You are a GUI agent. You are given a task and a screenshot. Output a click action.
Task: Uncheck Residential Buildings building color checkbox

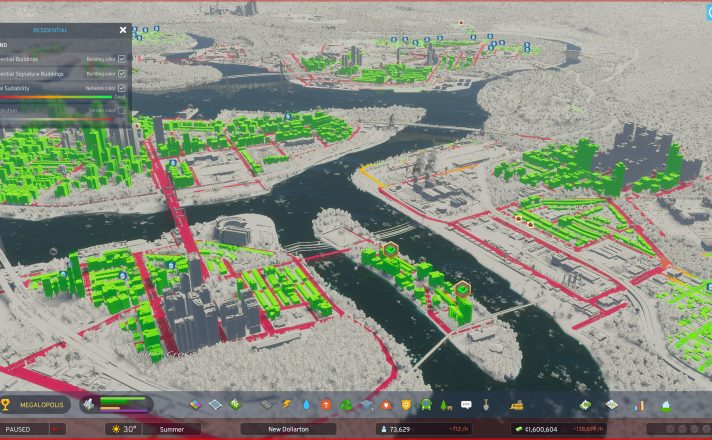pos(122,59)
